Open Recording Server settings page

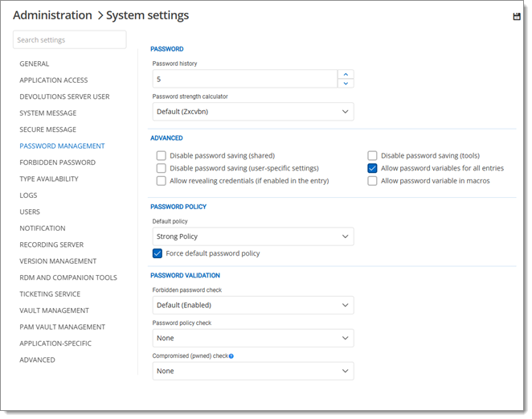(51, 244)
